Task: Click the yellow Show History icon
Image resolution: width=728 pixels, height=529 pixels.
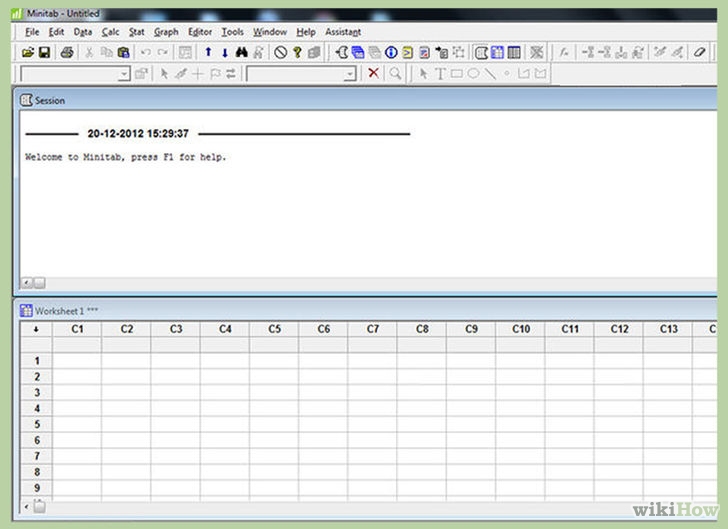Action: pos(408,52)
